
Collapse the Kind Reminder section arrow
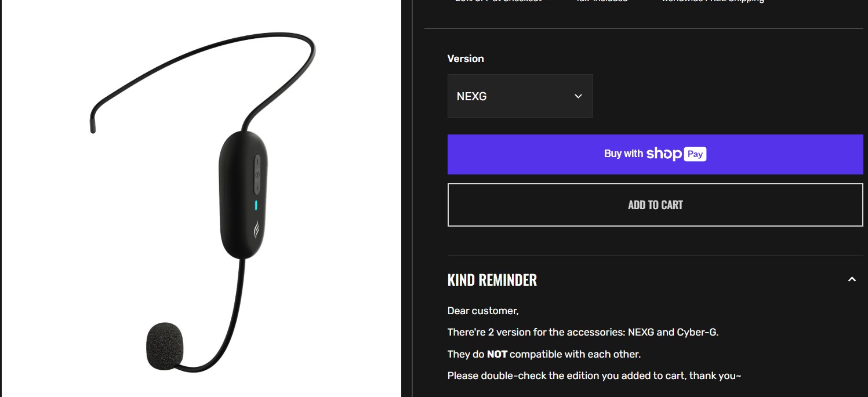tap(852, 279)
